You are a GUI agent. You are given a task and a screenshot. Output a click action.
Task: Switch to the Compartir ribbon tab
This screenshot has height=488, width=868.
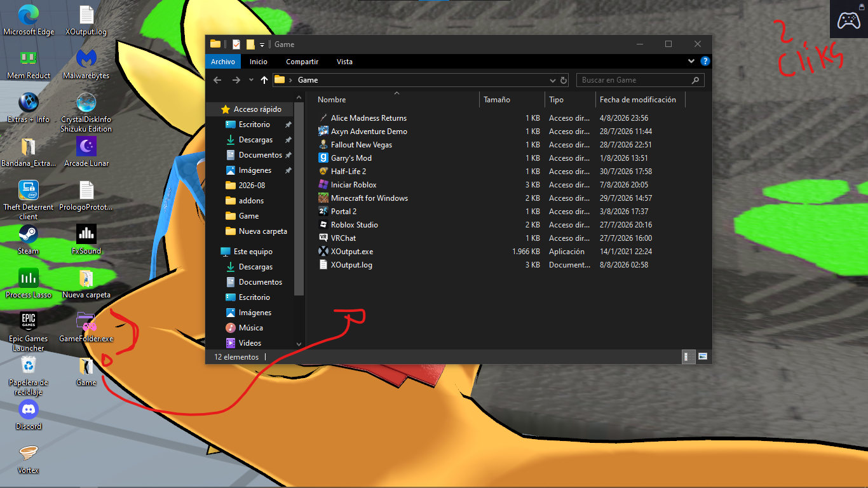[x=302, y=62]
